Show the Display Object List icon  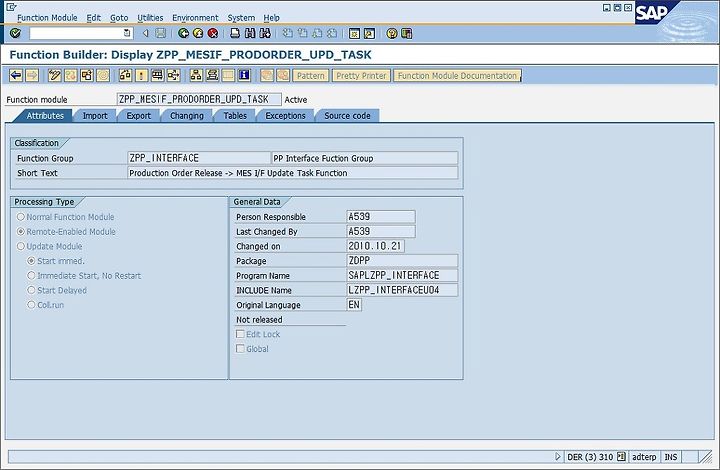[196, 75]
